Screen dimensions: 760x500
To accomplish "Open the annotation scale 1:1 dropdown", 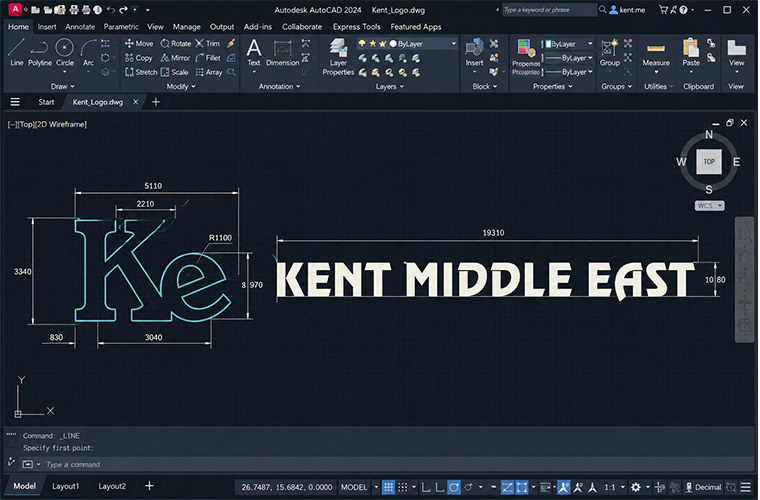I will click(x=615, y=487).
